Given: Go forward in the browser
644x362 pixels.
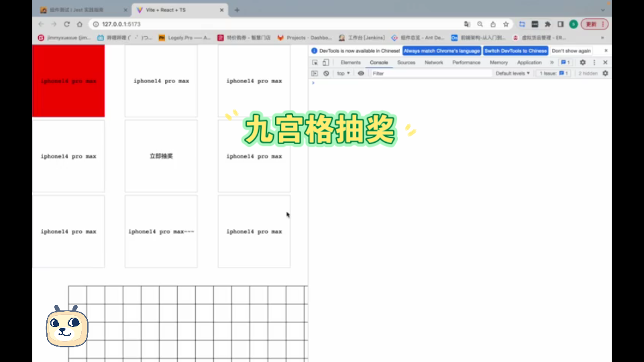Looking at the screenshot, I should tap(54, 24).
